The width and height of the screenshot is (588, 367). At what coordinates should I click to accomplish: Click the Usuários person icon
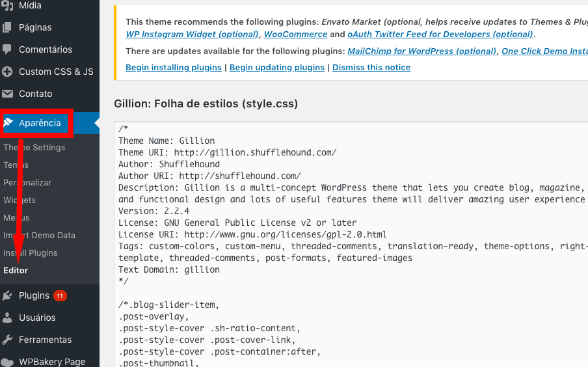pyautogui.click(x=7, y=318)
